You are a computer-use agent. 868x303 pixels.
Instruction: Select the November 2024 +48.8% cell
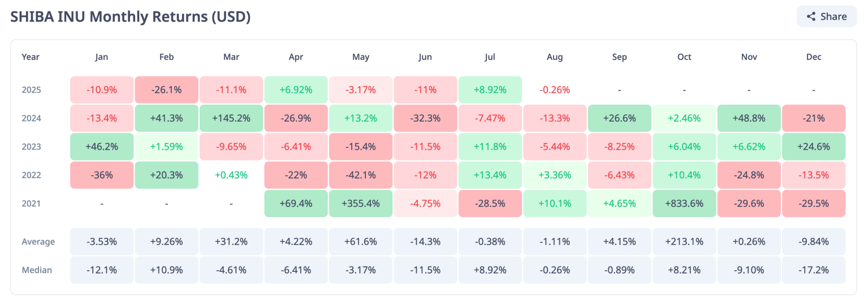pos(749,119)
